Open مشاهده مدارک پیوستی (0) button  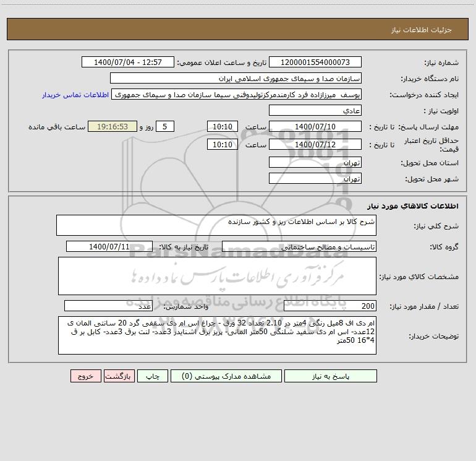tap(226, 376)
